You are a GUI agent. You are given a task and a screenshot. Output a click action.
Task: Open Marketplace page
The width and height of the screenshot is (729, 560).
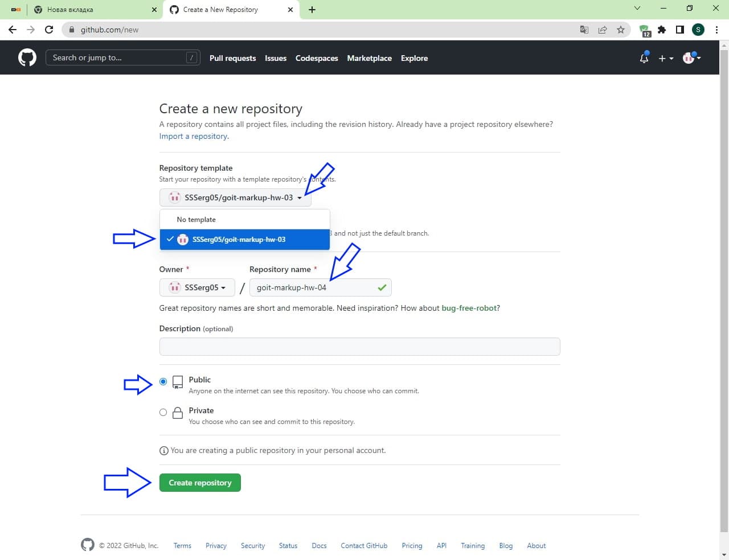pyautogui.click(x=369, y=58)
